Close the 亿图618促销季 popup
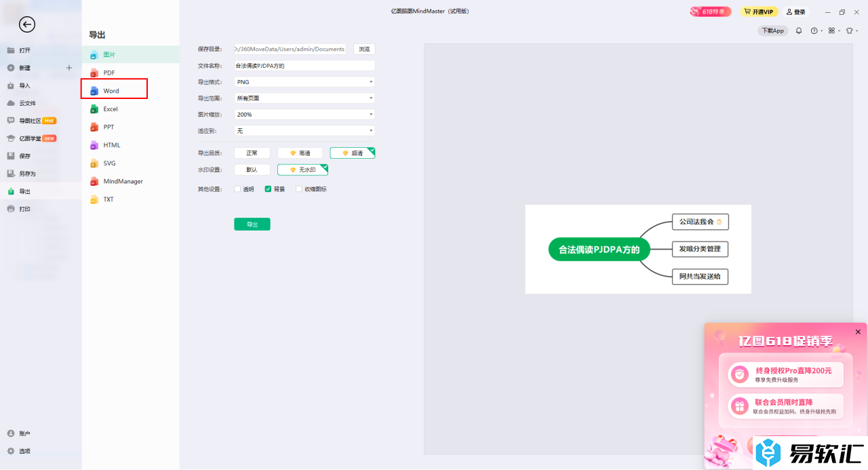 pyautogui.click(x=858, y=332)
